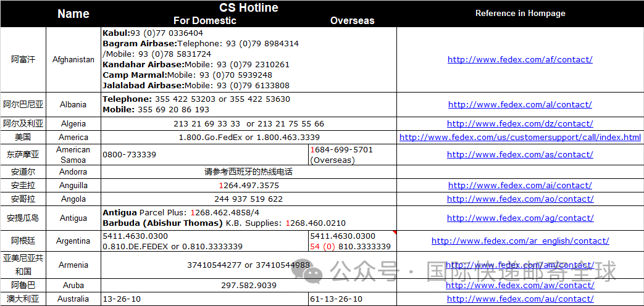Select the 美国 cell
This screenshot has width=644, height=306.
[x=23, y=137]
